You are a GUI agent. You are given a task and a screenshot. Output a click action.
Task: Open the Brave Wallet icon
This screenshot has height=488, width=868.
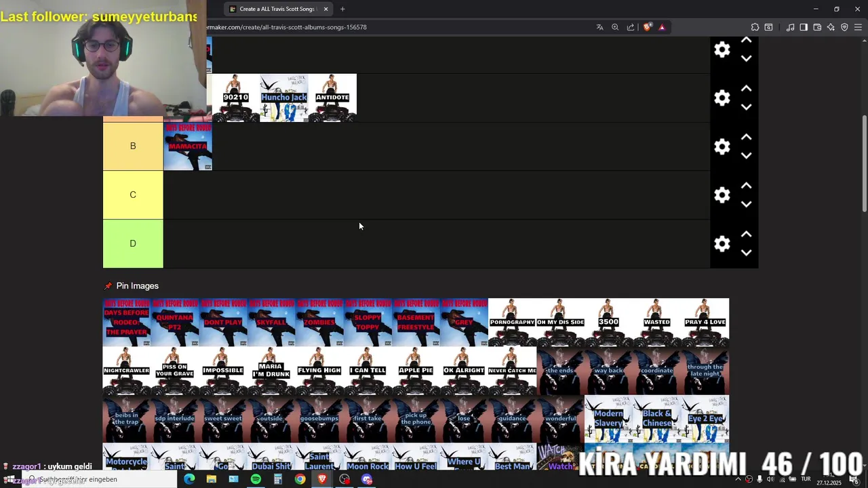(817, 27)
